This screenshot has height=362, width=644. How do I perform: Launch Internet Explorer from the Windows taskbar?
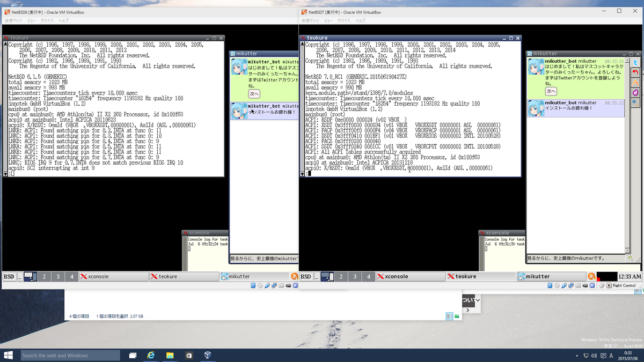click(x=151, y=355)
